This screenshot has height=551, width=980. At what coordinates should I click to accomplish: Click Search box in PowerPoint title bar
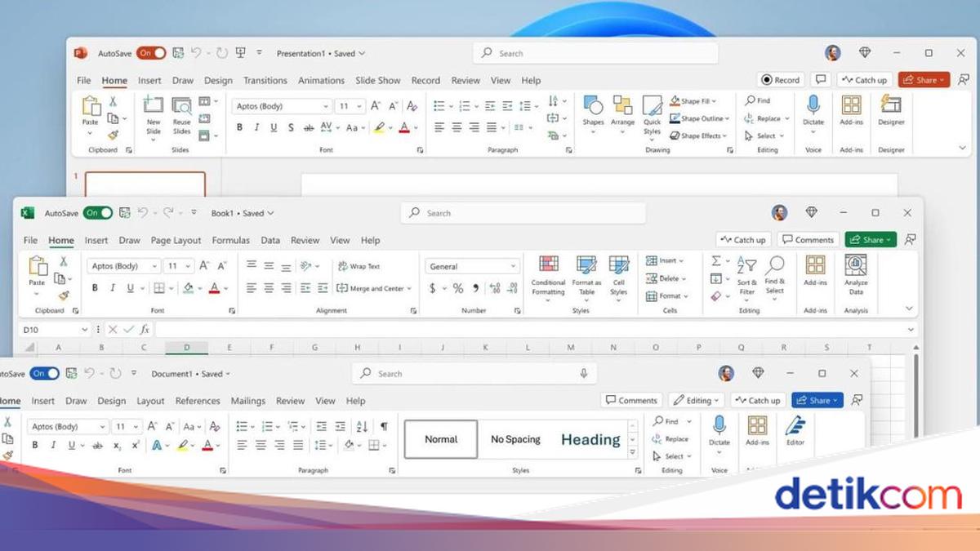[x=595, y=53]
